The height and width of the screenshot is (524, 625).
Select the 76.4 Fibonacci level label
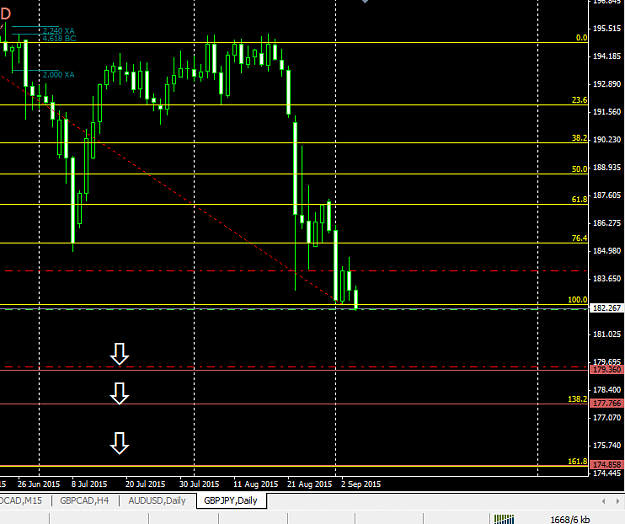580,238
